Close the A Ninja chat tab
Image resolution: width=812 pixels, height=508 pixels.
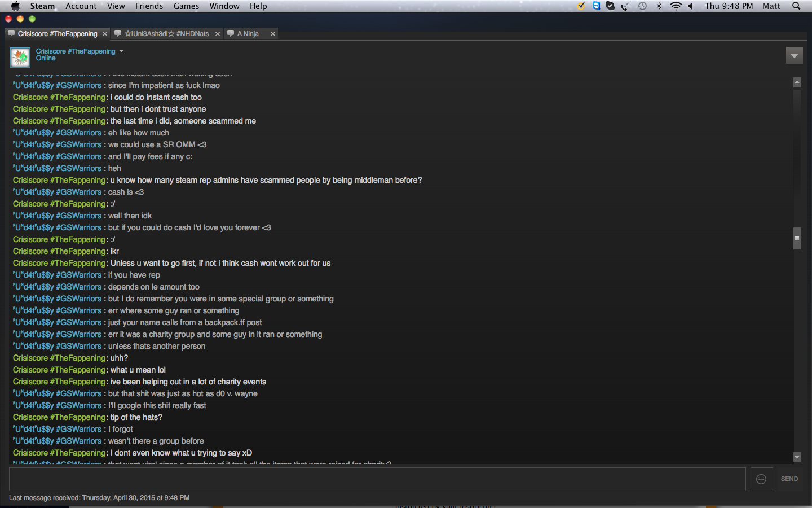coord(273,34)
